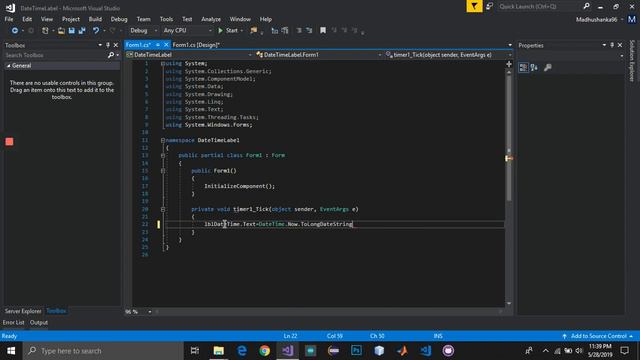Pin the Toolbox panel with auto-hide pushpin
Image resolution: width=640 pixels, height=360 pixels.
[x=108, y=45]
